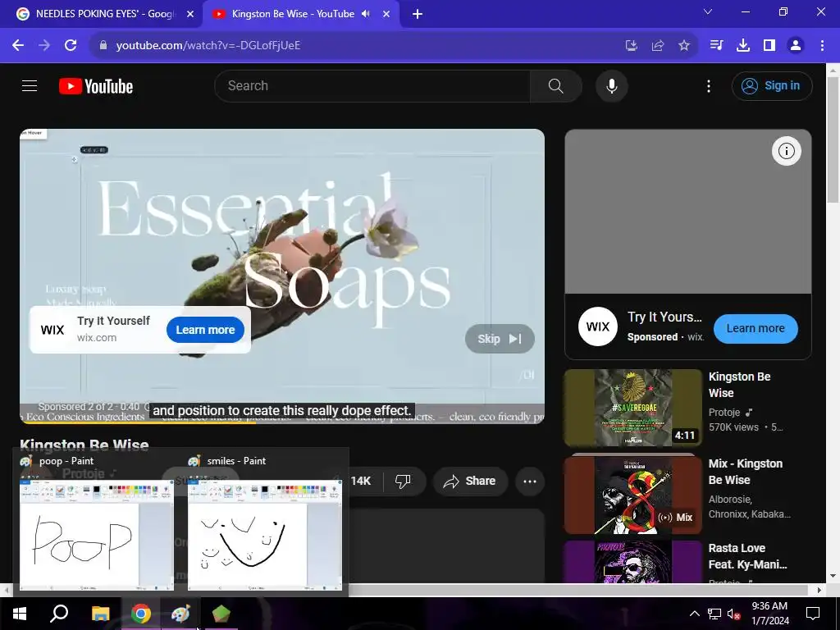Open tab search dropdown chevron
The height and width of the screenshot is (630, 840).
pos(708,11)
